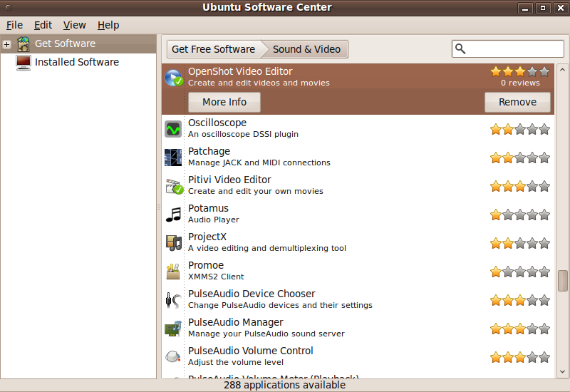Select the Potamus music note icon
This screenshot has height=392, width=570.
173,215
